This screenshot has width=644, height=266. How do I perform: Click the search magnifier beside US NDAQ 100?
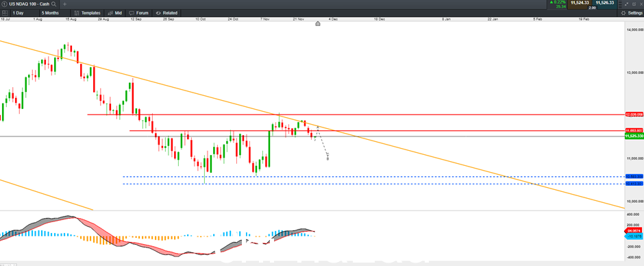click(x=54, y=4)
